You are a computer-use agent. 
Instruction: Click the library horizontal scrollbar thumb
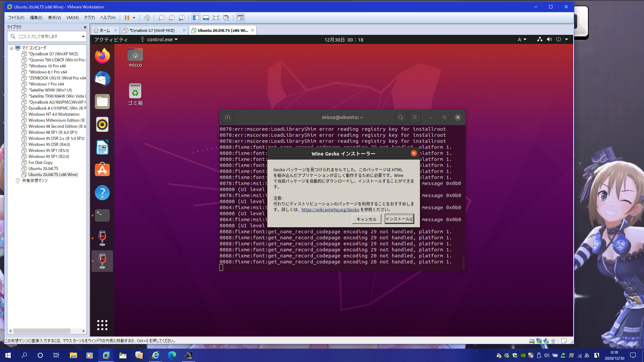point(42,331)
